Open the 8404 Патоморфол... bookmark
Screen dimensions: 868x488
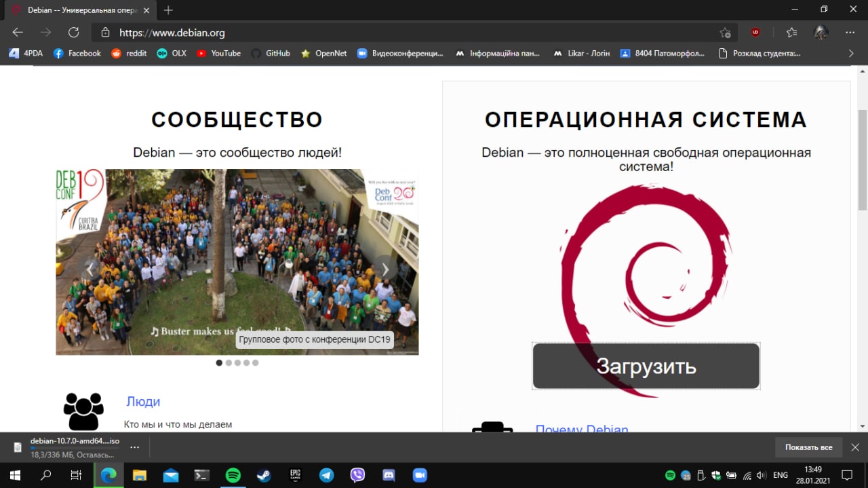(x=663, y=53)
